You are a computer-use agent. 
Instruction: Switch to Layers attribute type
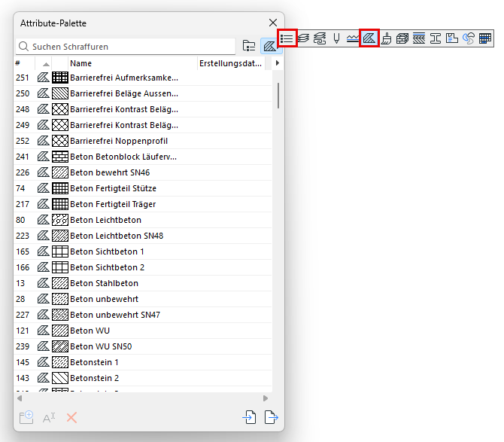point(303,38)
